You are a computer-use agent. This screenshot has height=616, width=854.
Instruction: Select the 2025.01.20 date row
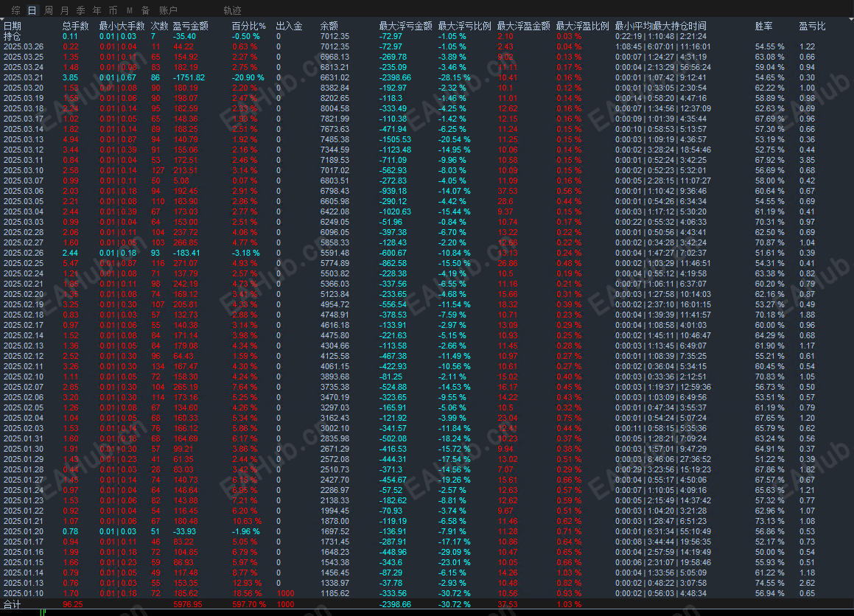(x=24, y=531)
